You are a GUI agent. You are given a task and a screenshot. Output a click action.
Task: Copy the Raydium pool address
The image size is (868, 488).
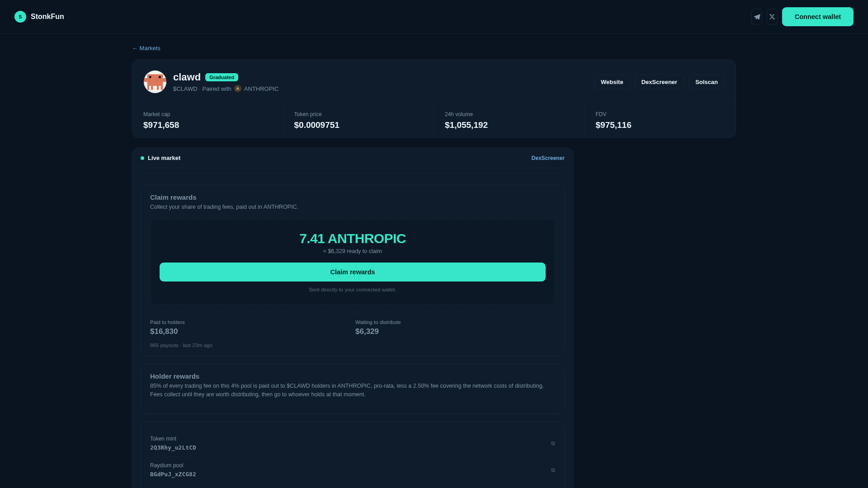553,470
